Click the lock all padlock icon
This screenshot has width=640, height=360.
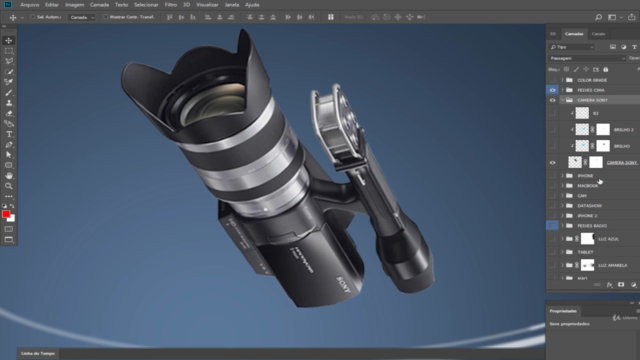[x=606, y=69]
